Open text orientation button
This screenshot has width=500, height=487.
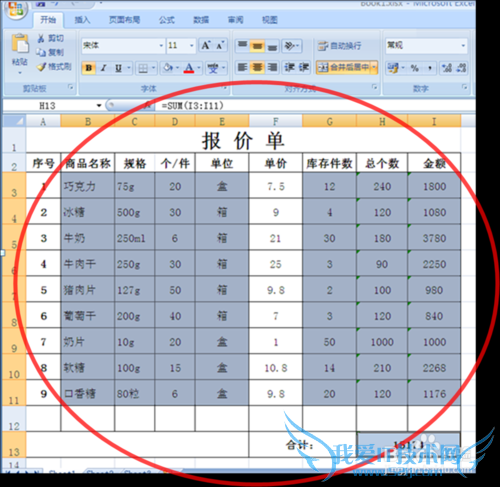(292, 45)
